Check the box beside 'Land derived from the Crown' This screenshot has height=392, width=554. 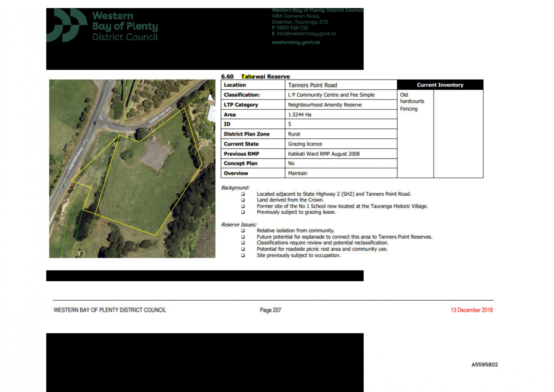pos(243,200)
